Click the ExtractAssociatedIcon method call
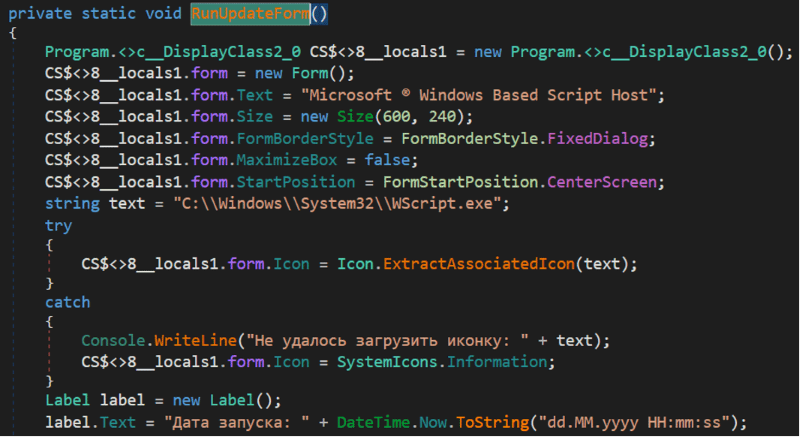Screen dimensions: 800x437 tap(479, 264)
